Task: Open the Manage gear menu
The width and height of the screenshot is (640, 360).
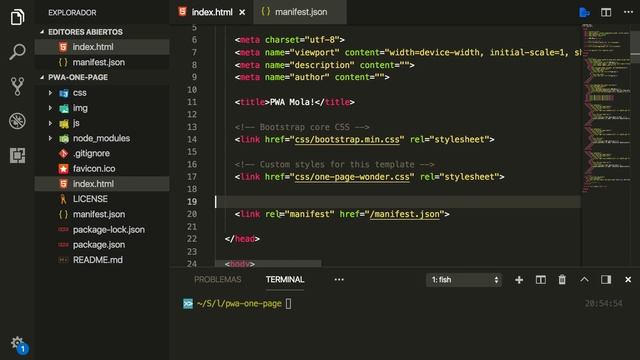Action: click(x=18, y=344)
